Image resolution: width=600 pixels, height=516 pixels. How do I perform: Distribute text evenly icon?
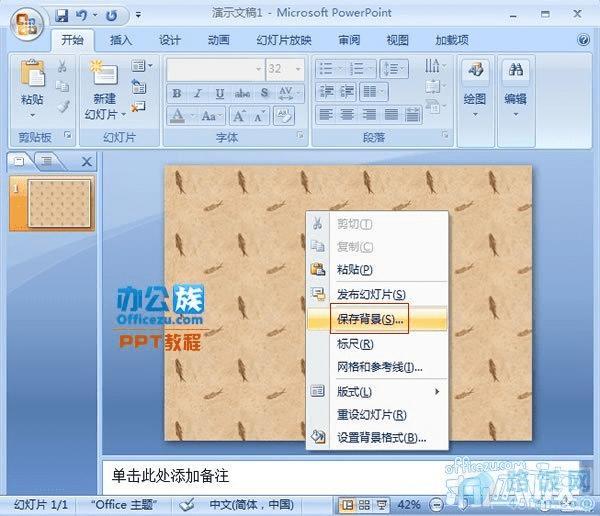click(412, 114)
